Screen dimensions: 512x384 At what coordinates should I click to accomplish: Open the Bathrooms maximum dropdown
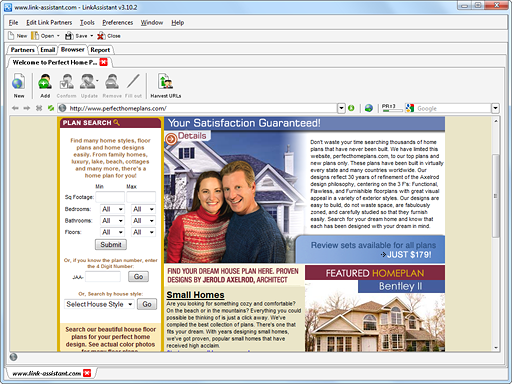point(143,221)
